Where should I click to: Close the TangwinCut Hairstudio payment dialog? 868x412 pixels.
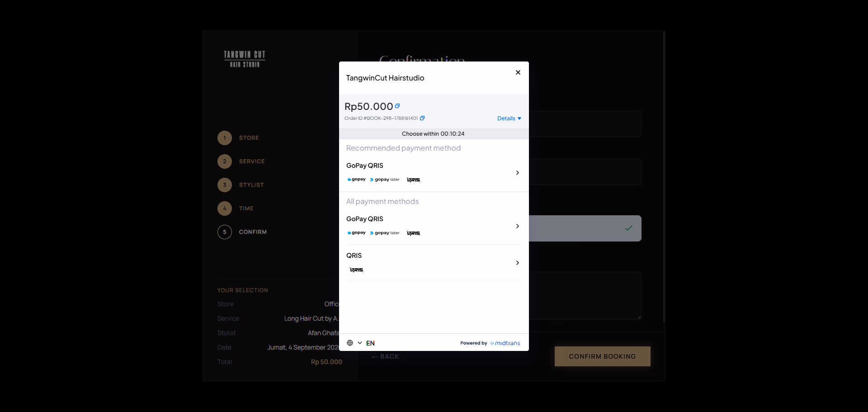click(x=518, y=72)
